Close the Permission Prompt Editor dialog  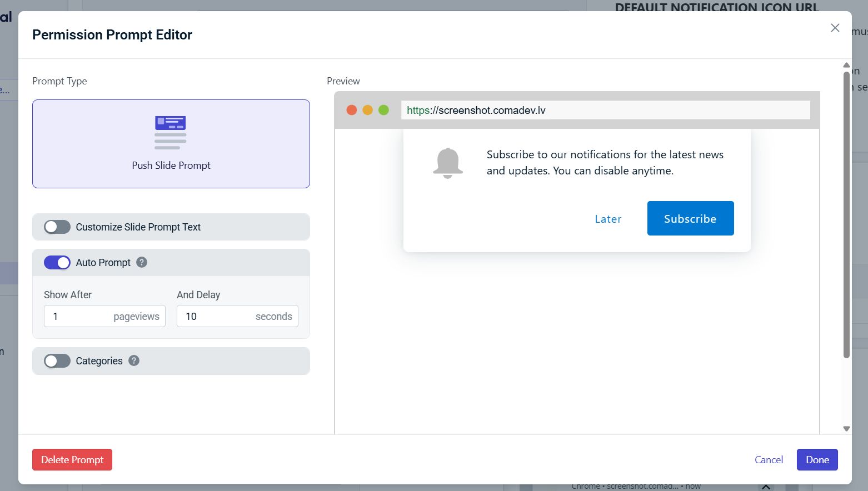pyautogui.click(x=835, y=28)
